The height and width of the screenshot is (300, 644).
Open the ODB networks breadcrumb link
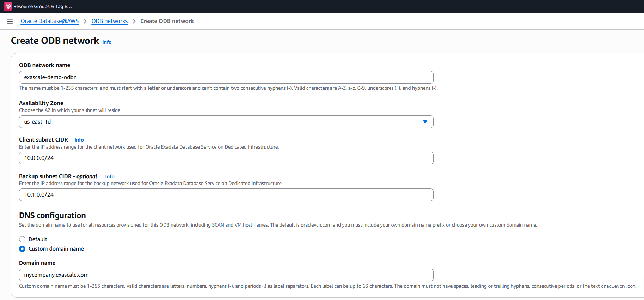click(110, 21)
